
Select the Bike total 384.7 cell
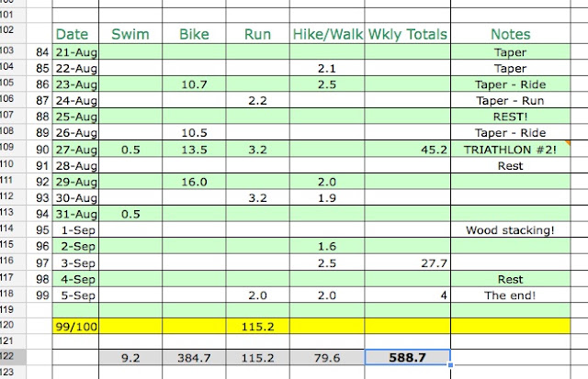194,358
